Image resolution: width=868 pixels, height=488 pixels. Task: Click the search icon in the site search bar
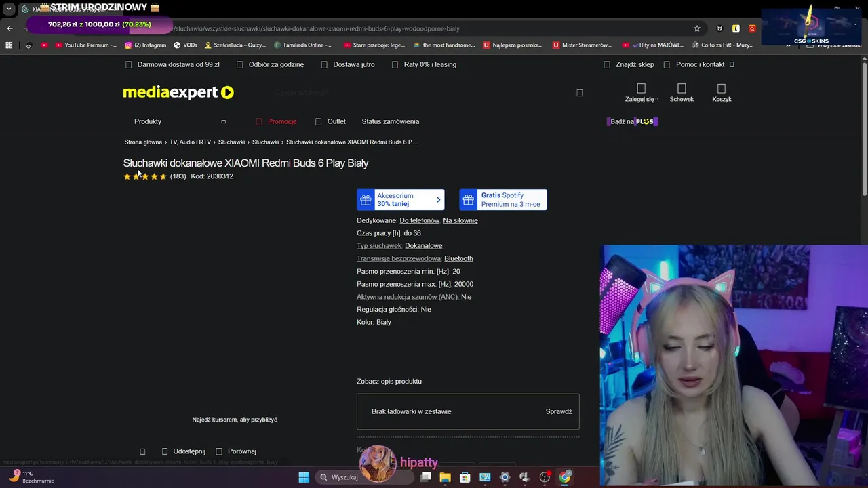[x=580, y=93]
